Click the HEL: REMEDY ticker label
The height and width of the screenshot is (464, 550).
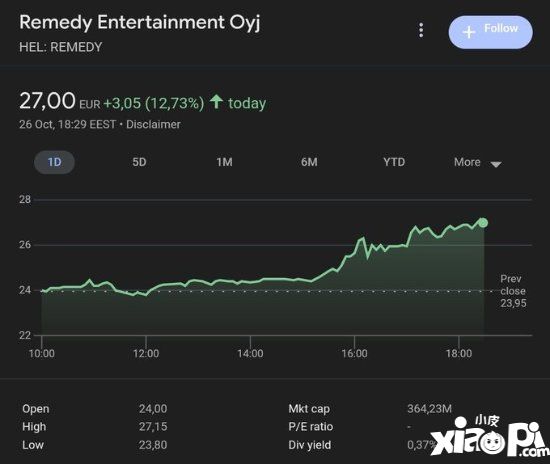tap(61, 47)
